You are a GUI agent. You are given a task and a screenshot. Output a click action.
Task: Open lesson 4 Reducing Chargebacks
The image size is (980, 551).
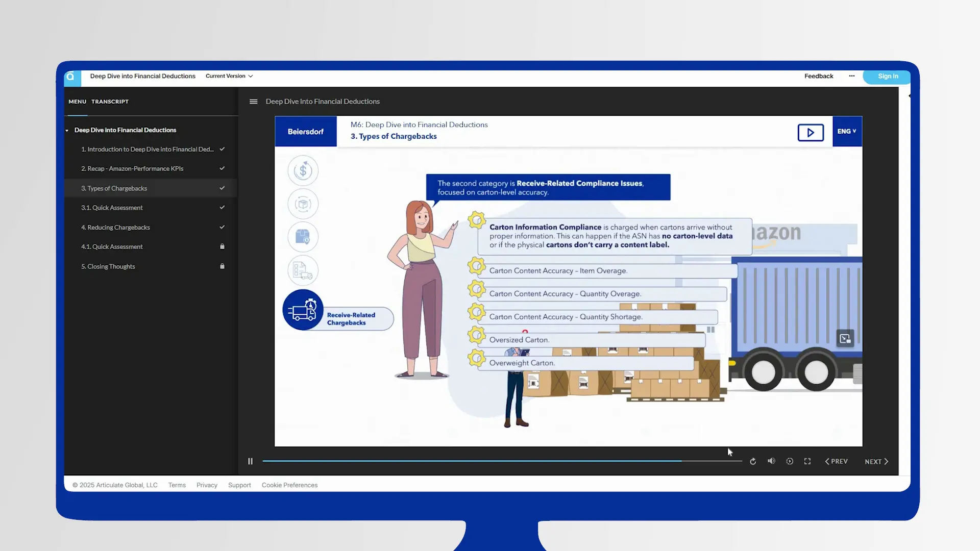(151, 228)
